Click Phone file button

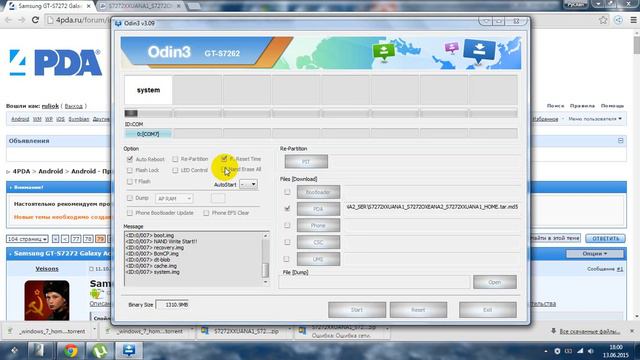tap(318, 225)
